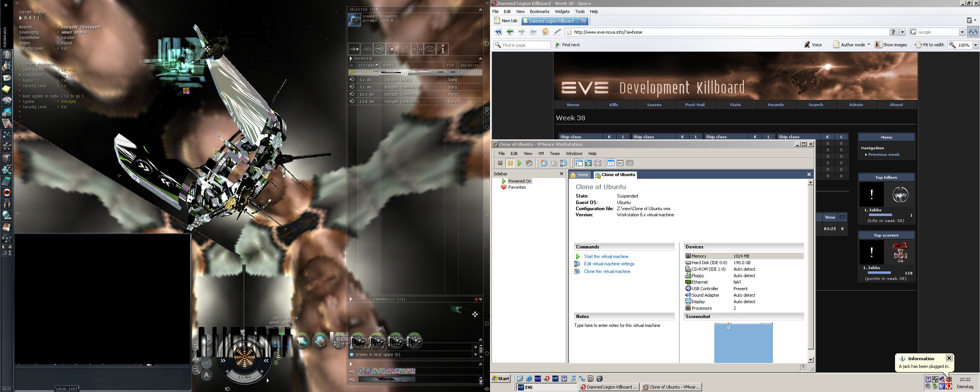Click the EVE autopilot A button
The width and height of the screenshot is (980, 392).
(207, 375)
